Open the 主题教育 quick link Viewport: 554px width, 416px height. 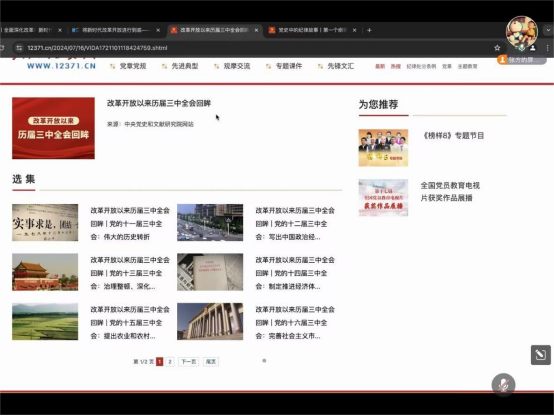pyautogui.click(x=467, y=66)
